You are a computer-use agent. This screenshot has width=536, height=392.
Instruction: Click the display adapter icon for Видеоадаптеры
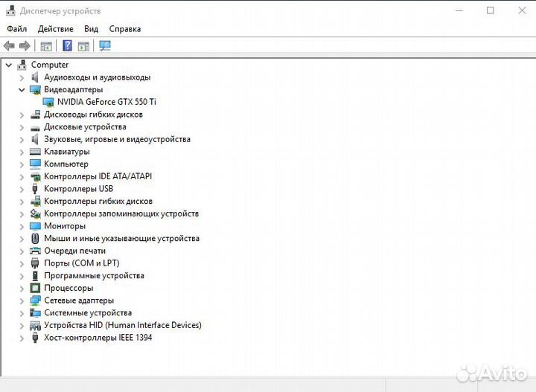[35, 90]
